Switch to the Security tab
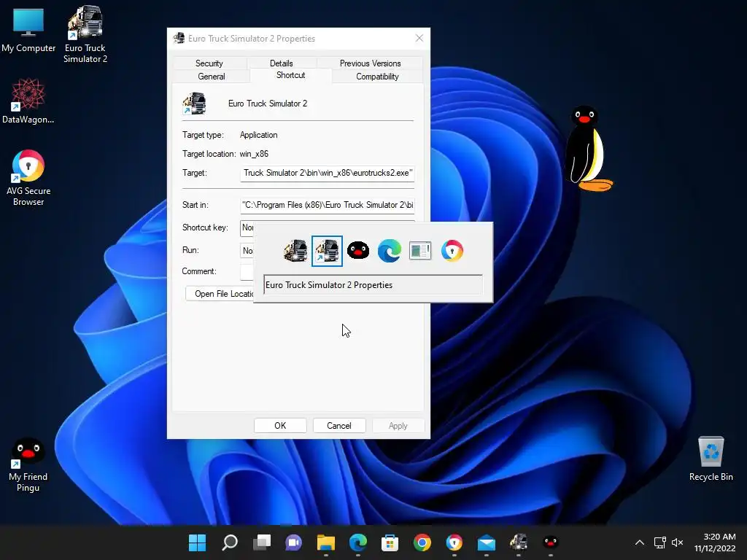 pos(209,63)
